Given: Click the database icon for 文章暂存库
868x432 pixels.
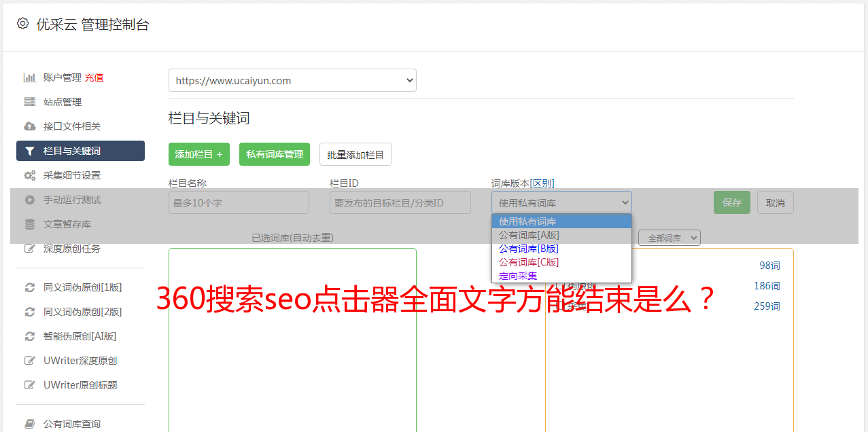Looking at the screenshot, I should click(x=30, y=224).
